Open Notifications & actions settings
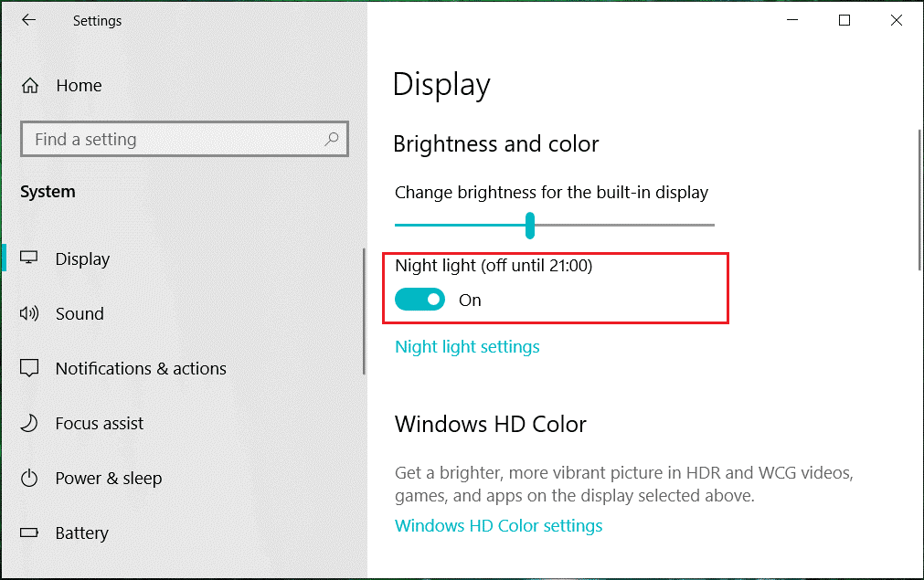This screenshot has width=924, height=580. pyautogui.click(x=141, y=368)
